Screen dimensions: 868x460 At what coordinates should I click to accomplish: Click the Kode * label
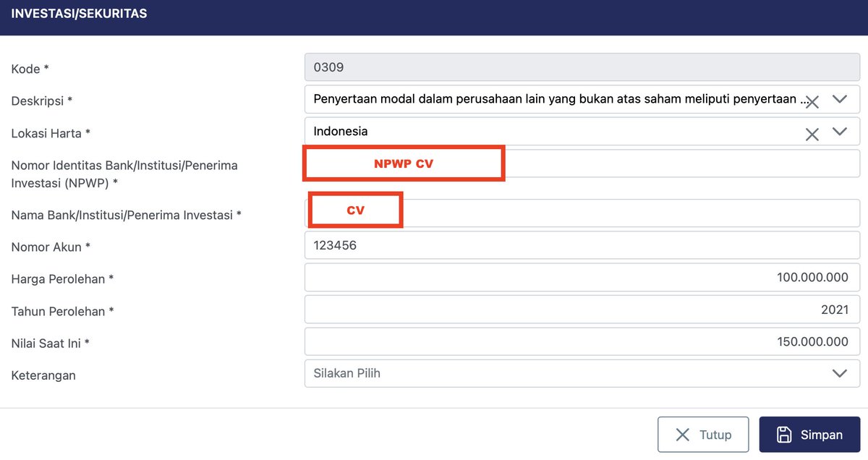30,69
